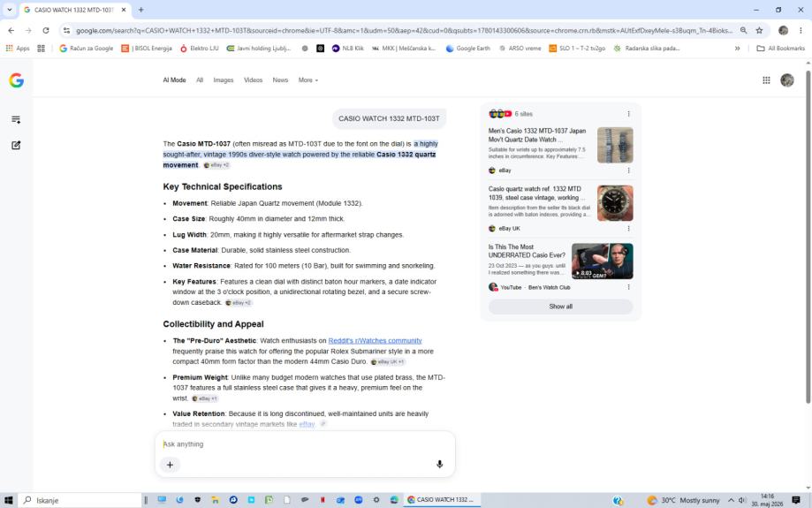The image size is (812, 508).
Task: Click the microphone voice input icon
Action: click(x=439, y=464)
